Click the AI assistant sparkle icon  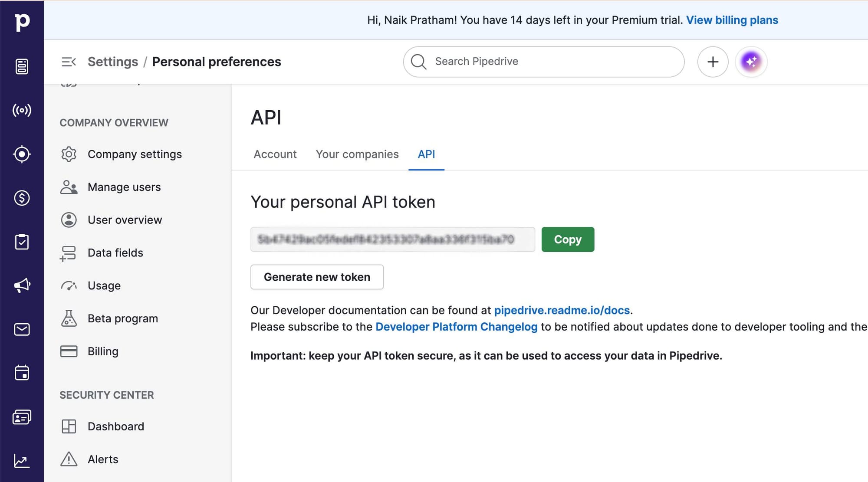751,62
